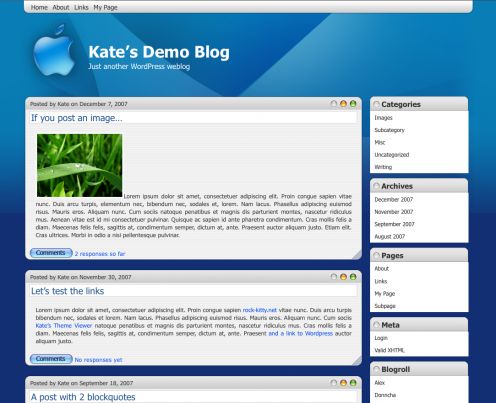Open the Images category
Image resolution: width=496 pixels, height=403 pixels.
pyautogui.click(x=383, y=118)
